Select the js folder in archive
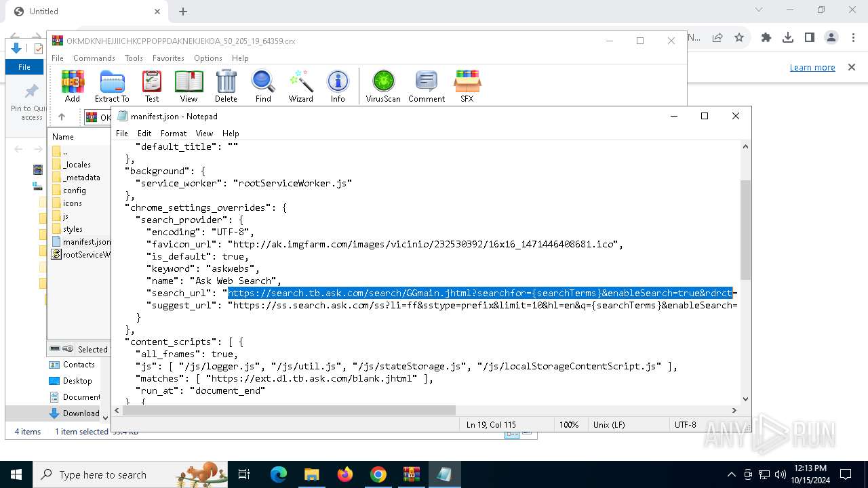868x488 pixels. point(66,216)
